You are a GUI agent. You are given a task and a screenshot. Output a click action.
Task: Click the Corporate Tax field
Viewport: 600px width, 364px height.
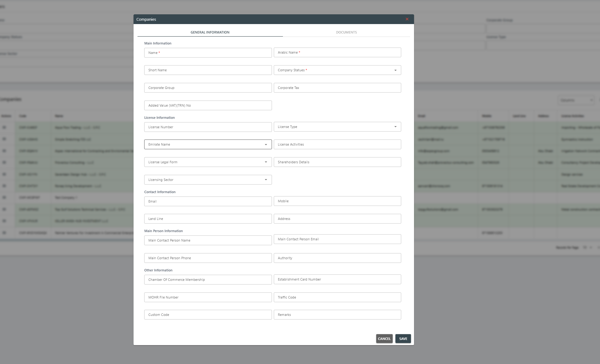point(337,88)
